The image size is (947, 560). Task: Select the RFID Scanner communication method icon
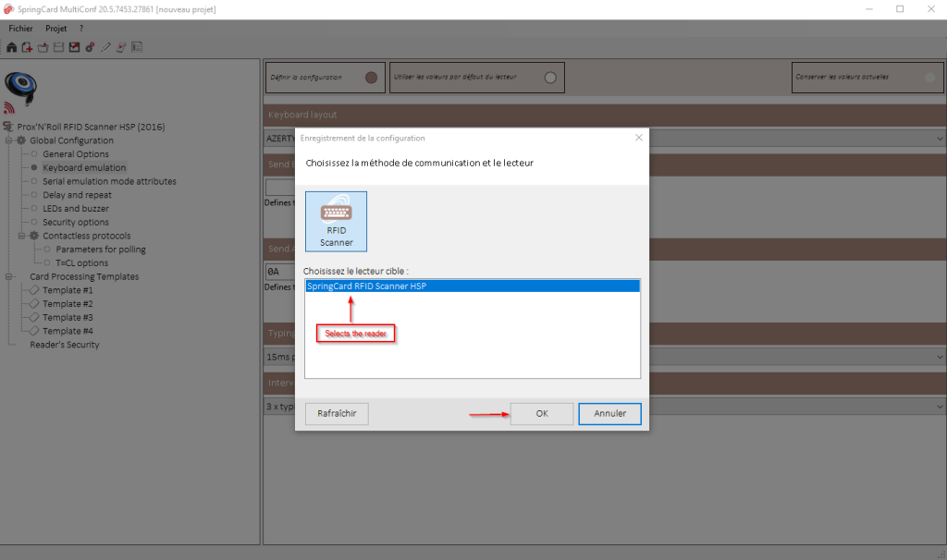pos(336,222)
